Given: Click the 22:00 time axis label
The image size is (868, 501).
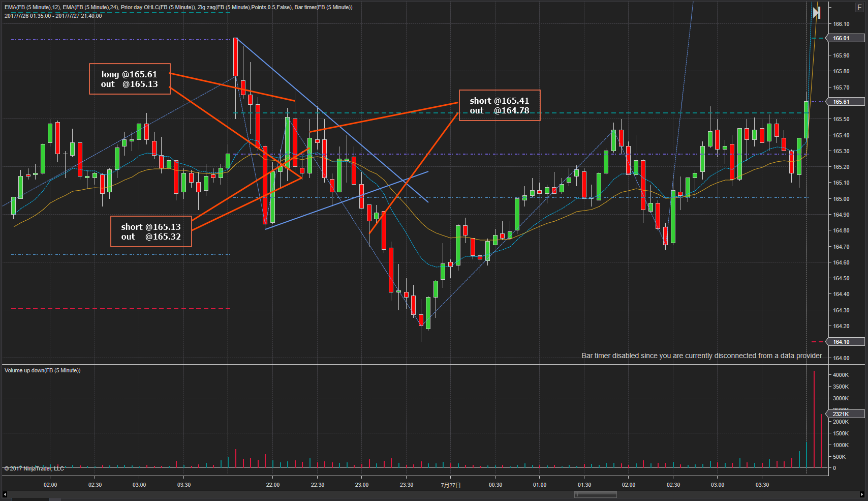Looking at the screenshot, I should coord(273,485).
